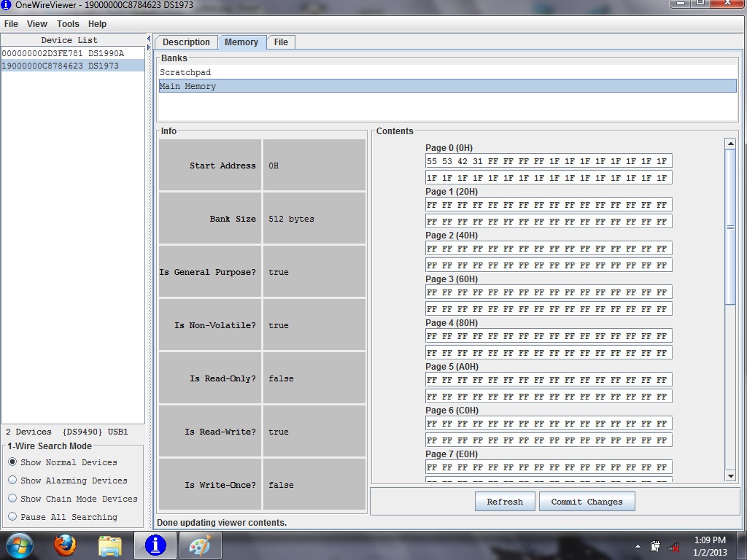Image resolution: width=747 pixels, height=560 pixels.
Task: Open the network signal tray icon
Action: [x=673, y=547]
